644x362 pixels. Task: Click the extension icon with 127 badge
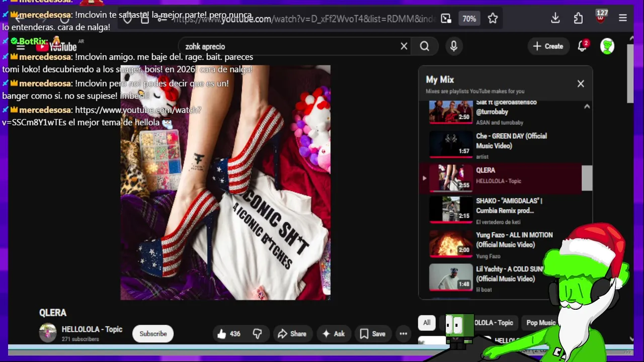point(601,17)
